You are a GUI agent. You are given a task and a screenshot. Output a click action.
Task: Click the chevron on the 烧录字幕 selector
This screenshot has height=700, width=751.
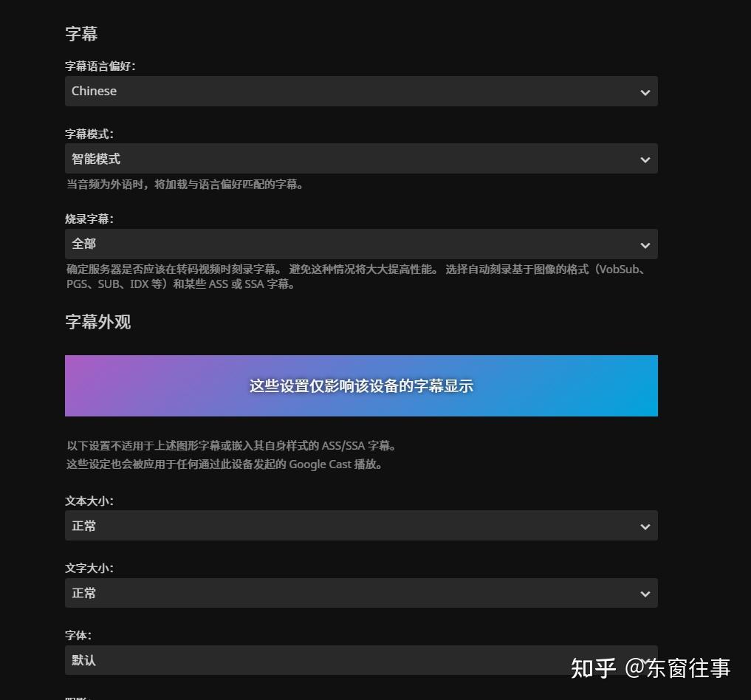click(644, 244)
